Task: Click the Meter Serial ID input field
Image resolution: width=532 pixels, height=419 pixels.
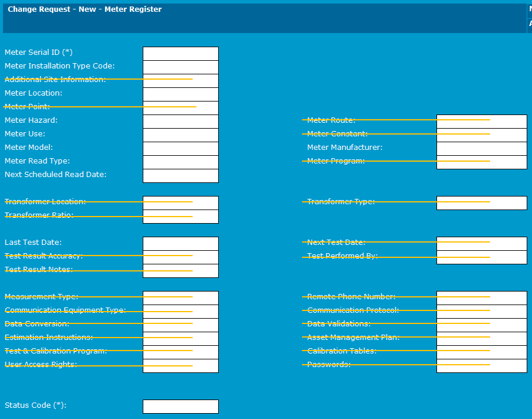Action: pyautogui.click(x=180, y=54)
